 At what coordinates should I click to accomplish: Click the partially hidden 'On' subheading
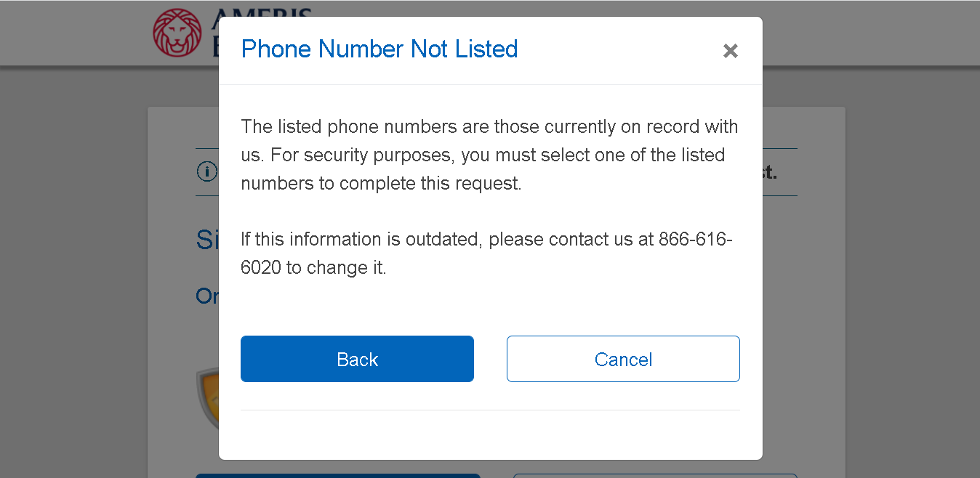pyautogui.click(x=207, y=296)
